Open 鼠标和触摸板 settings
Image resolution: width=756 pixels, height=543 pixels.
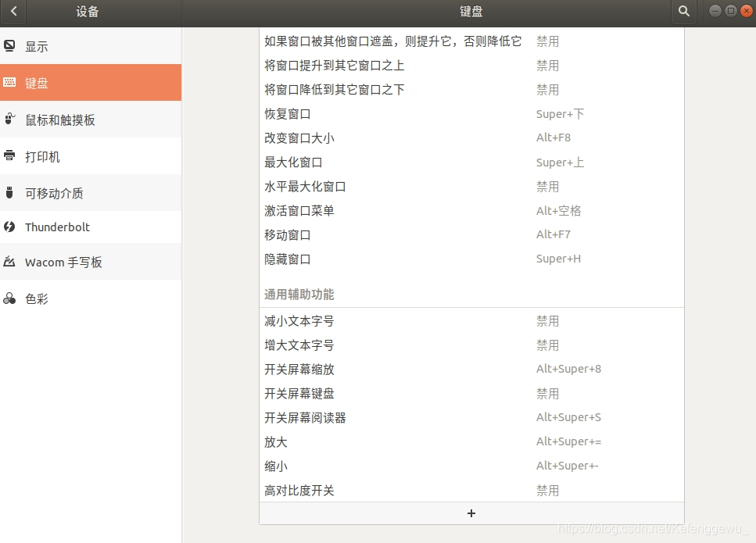(91, 120)
